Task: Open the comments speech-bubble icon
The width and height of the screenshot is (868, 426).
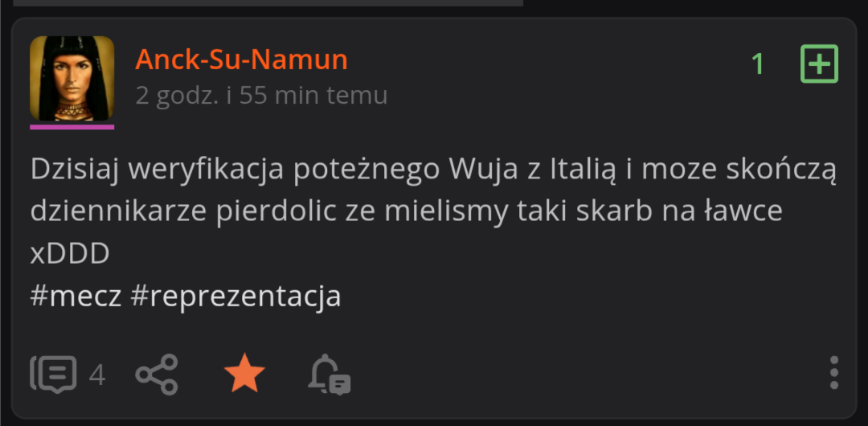Action: pyautogui.click(x=53, y=375)
